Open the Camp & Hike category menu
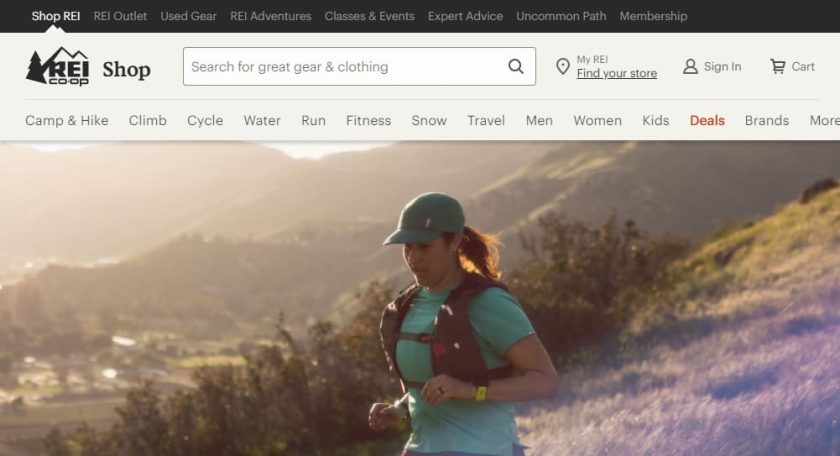 pos(67,121)
